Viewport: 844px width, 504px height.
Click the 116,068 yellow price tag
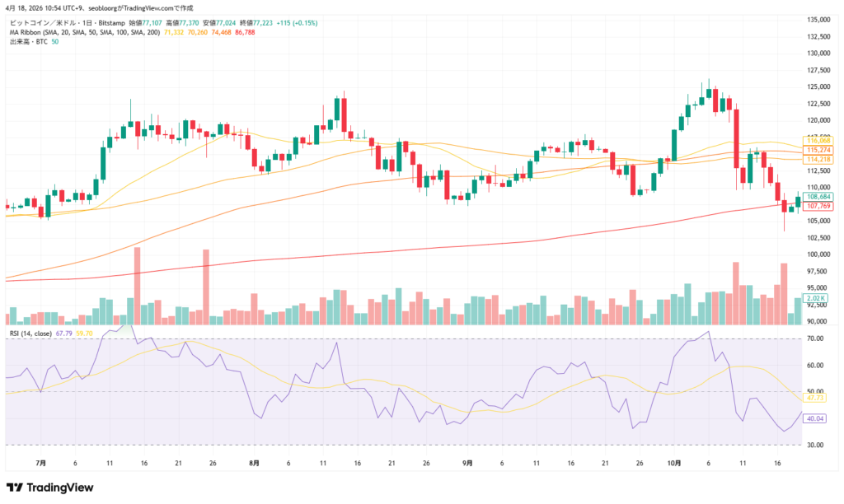point(818,141)
